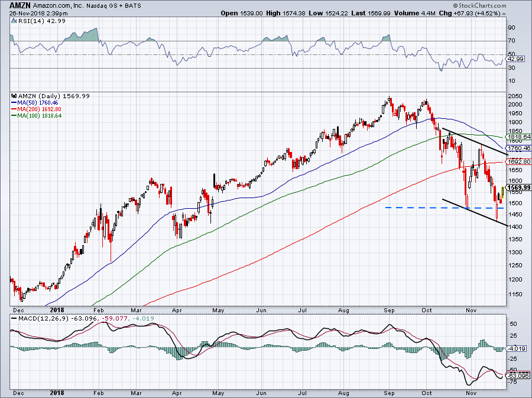The width and height of the screenshot is (532, 398).
Task: Click the AMZN (Daily) 1569.99 legend
Action: click(x=54, y=96)
